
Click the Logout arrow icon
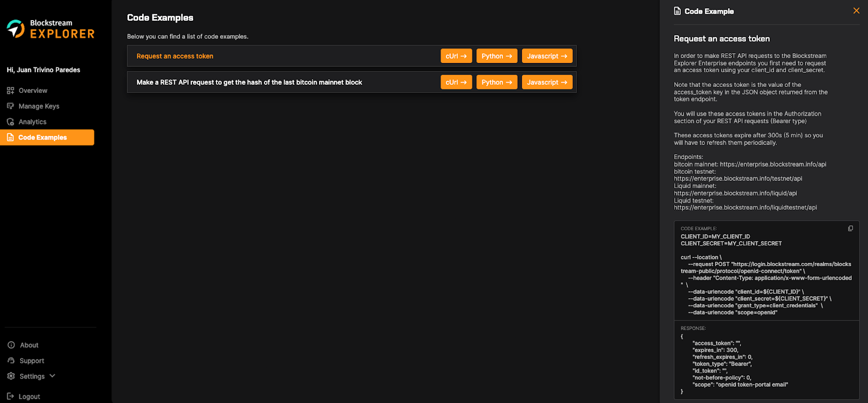point(10,396)
